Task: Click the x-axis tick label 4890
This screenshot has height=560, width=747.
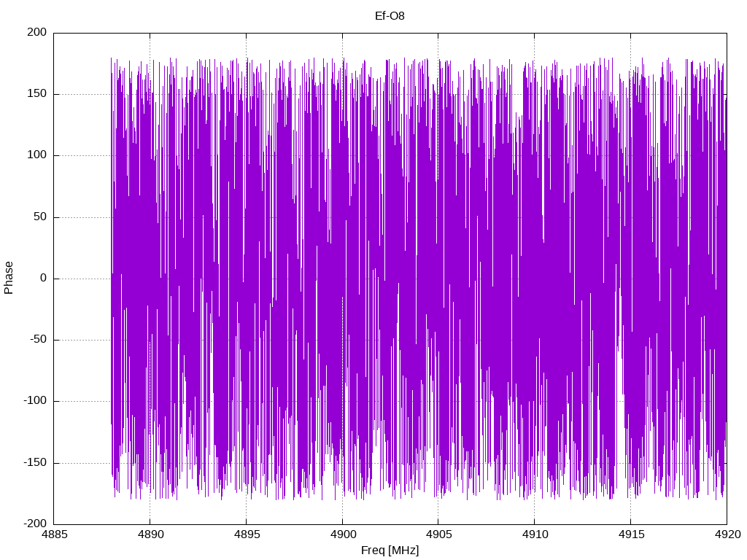Action: (150, 534)
